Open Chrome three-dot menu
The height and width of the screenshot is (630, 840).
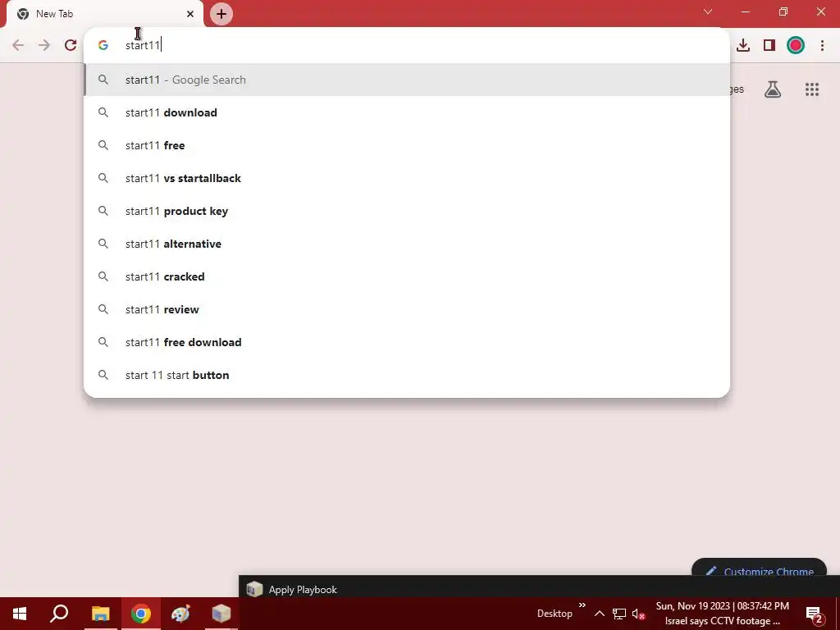822,45
